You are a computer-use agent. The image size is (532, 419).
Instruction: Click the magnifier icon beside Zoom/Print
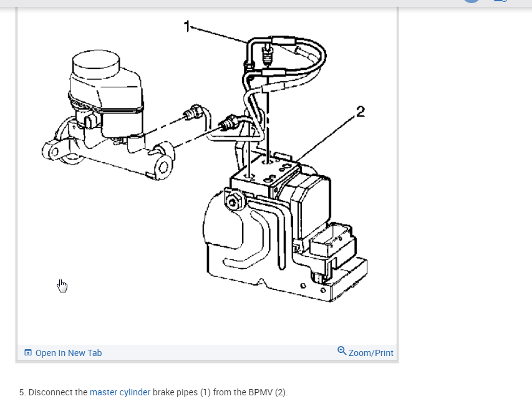(x=342, y=351)
